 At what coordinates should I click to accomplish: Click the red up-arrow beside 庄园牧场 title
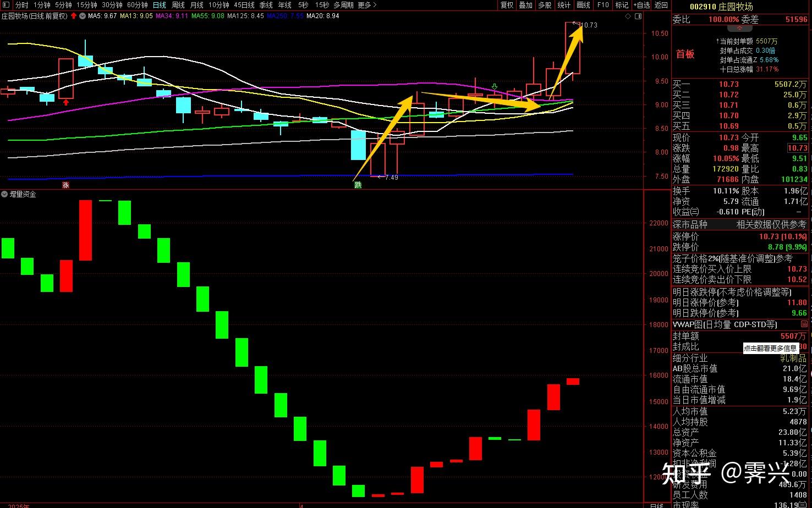coord(74,16)
